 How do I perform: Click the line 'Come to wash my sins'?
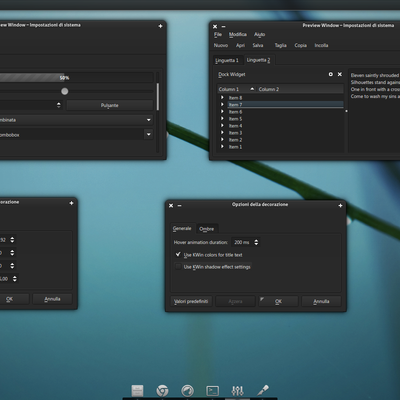(x=372, y=96)
